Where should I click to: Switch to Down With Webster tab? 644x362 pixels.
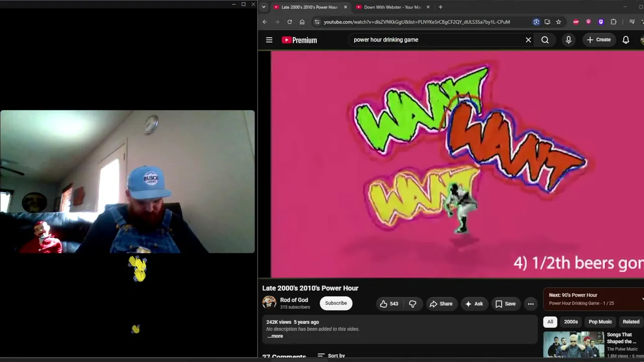coord(393,7)
